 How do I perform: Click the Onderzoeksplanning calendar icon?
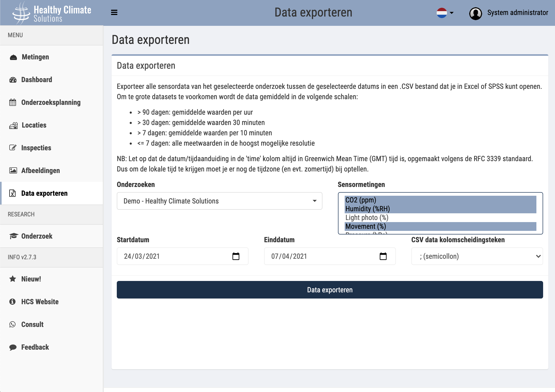tap(13, 102)
